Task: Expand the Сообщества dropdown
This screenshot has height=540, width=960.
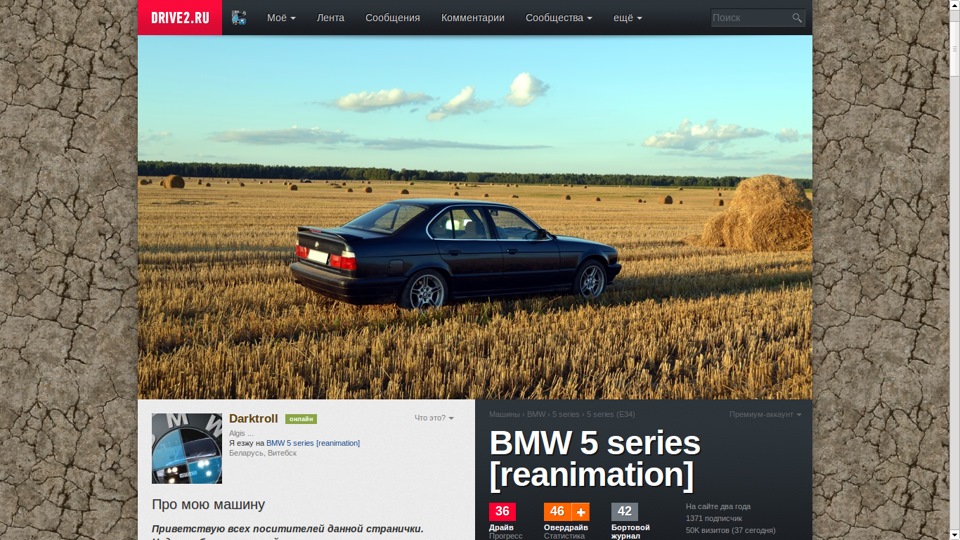Action: (x=558, y=18)
